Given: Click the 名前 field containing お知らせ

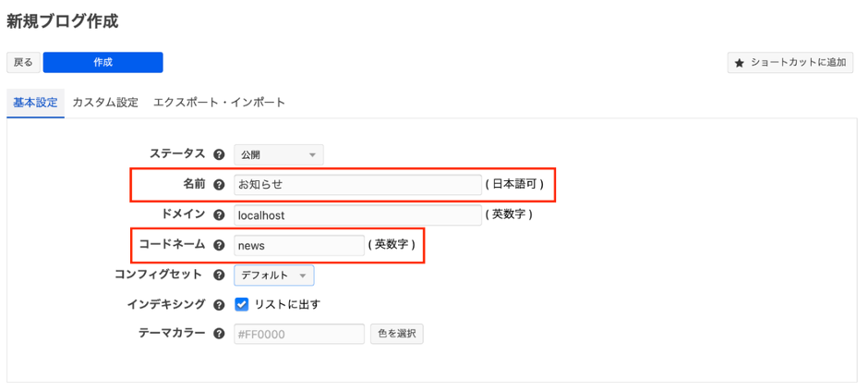Looking at the screenshot, I should coord(357,185).
